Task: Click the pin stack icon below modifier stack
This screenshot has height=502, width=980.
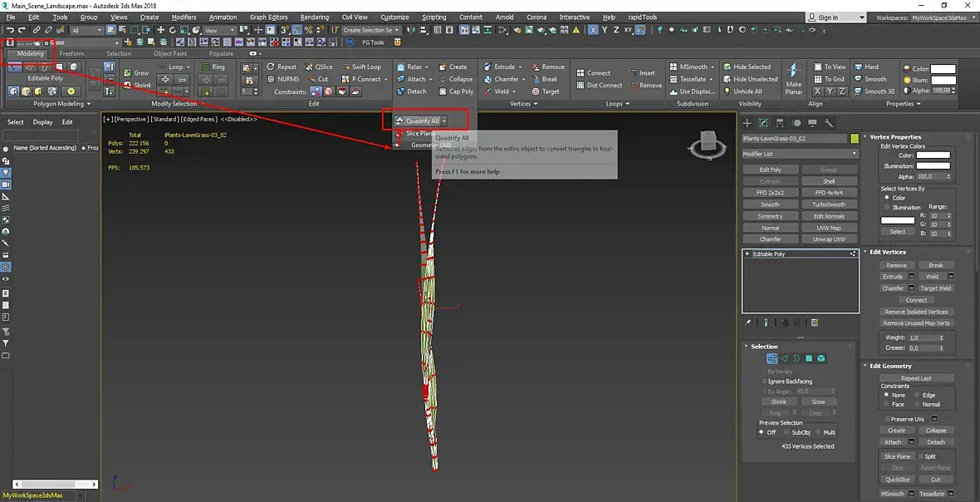Action: pyautogui.click(x=748, y=323)
